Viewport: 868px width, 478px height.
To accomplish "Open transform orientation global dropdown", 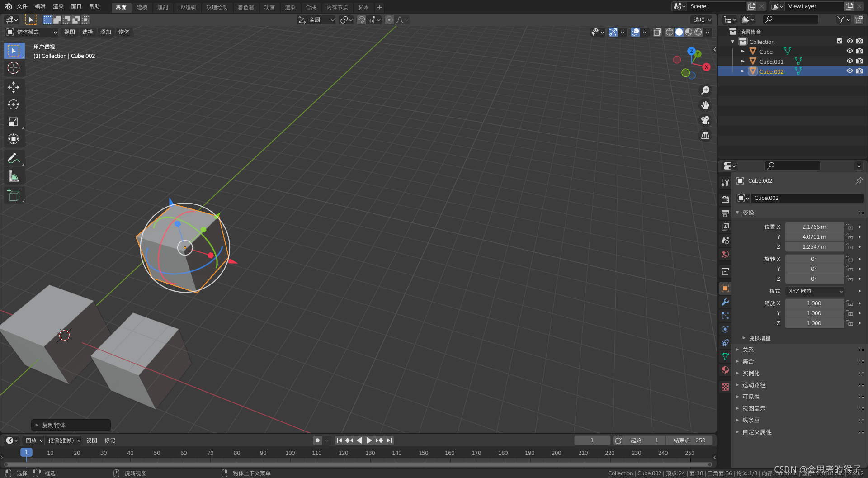I will pyautogui.click(x=316, y=20).
